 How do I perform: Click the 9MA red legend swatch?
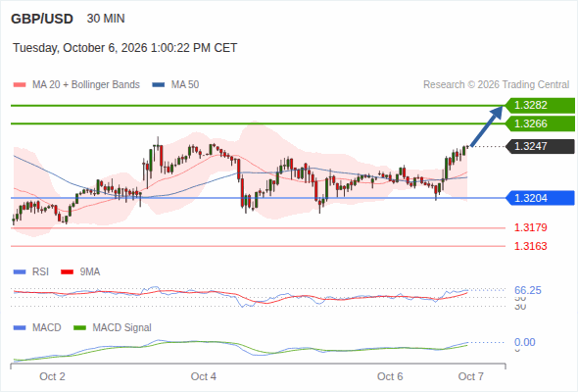tap(67, 272)
